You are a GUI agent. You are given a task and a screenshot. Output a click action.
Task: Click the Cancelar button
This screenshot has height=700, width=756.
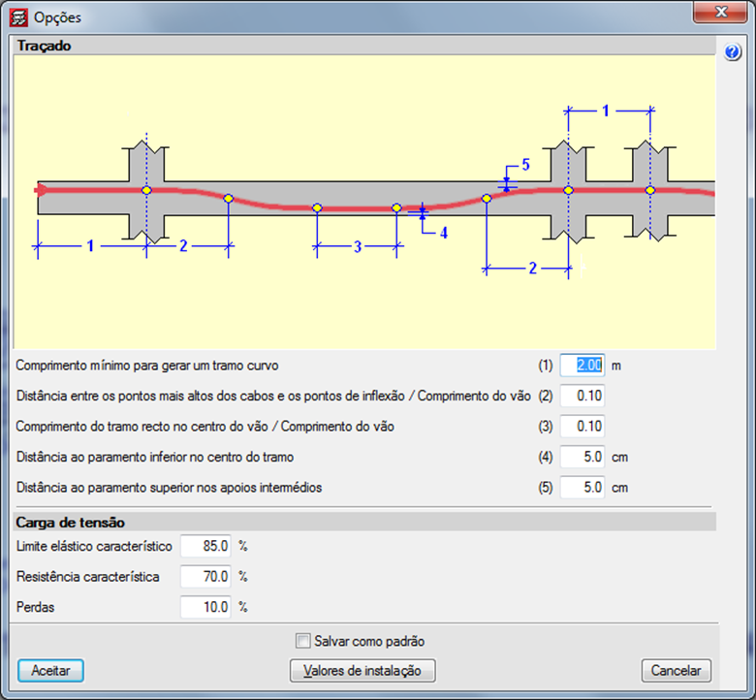click(676, 671)
